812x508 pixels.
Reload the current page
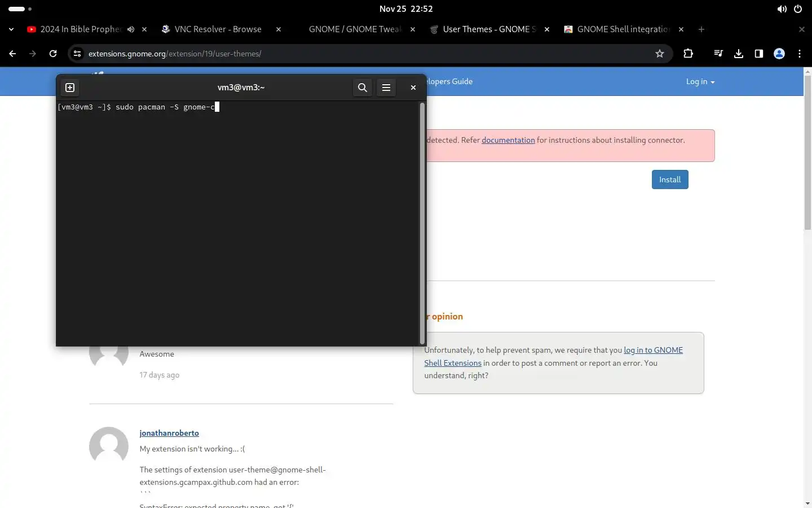[x=53, y=54]
